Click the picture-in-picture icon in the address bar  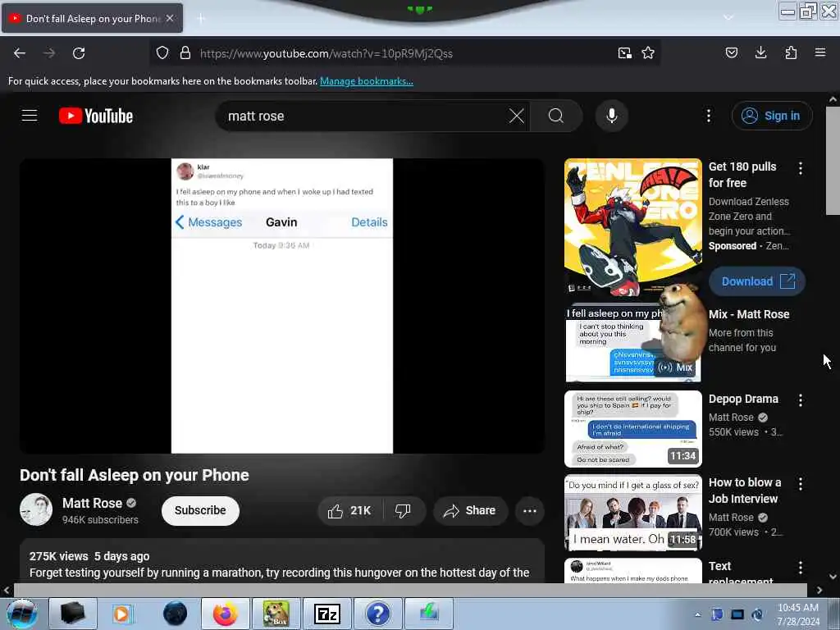click(624, 53)
